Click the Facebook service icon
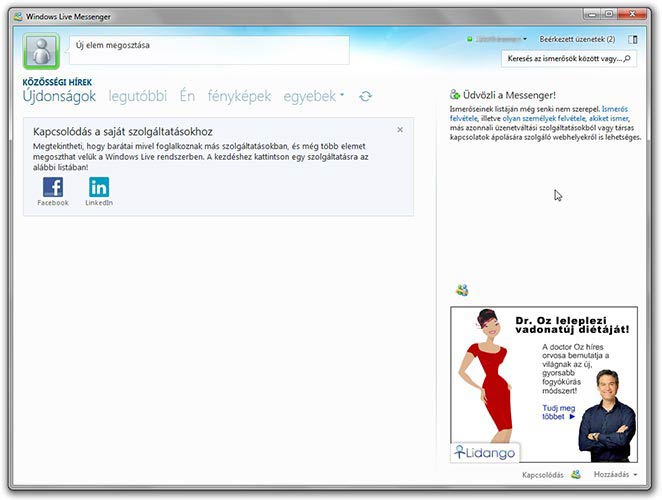Image resolution: width=662 pixels, height=500 pixels. tap(52, 187)
